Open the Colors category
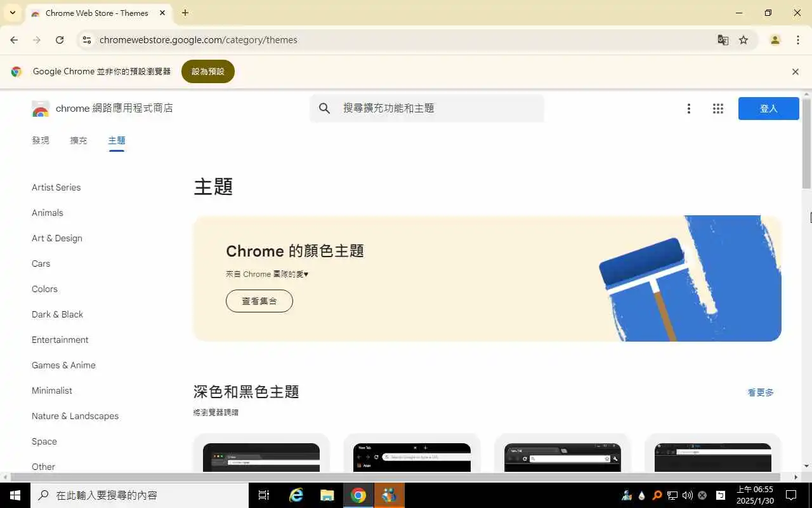Screen dimensions: 812x508 point(44,289)
